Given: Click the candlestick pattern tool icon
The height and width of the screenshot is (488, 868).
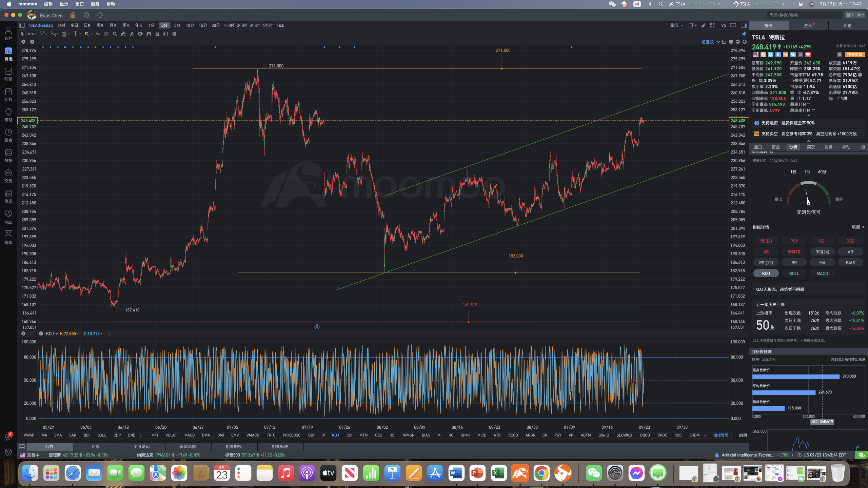Looking at the screenshot, I should [x=123, y=34].
